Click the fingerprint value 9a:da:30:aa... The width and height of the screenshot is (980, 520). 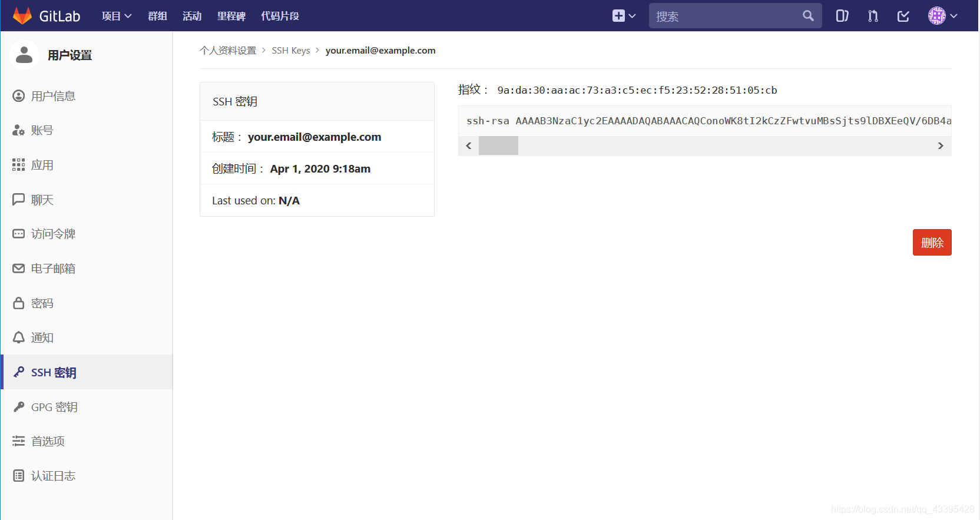pyautogui.click(x=637, y=90)
